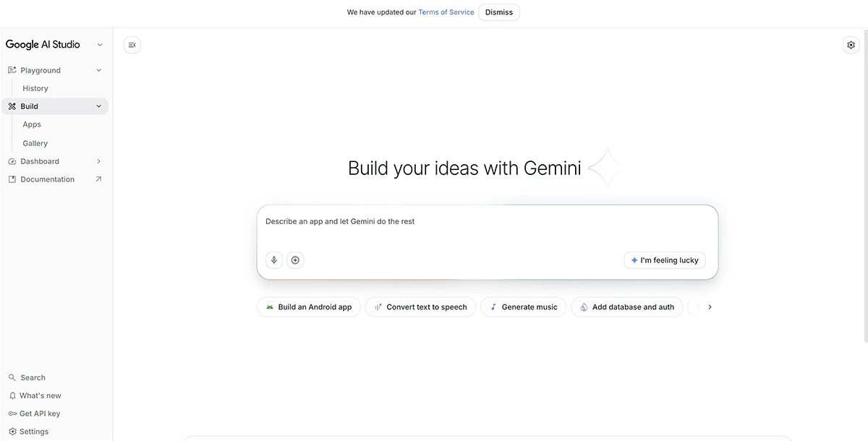Click the speech icon on Convert text to speech chip
The width and height of the screenshot is (868, 441).
378,307
